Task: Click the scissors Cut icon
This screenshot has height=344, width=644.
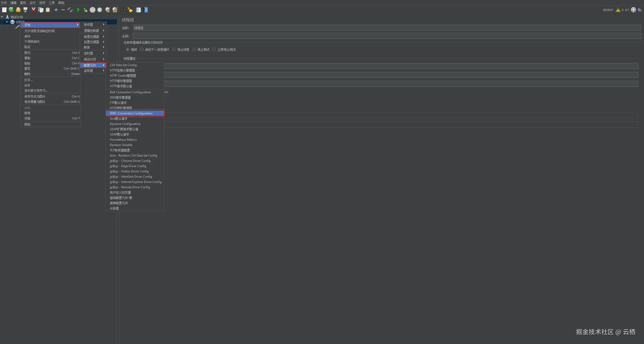Action: [33, 10]
